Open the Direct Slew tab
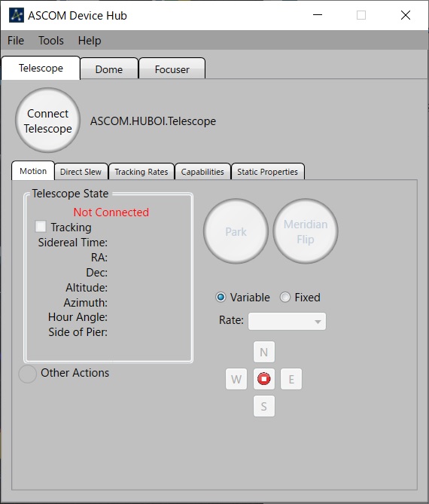This screenshot has height=504, width=429. pyautogui.click(x=81, y=172)
